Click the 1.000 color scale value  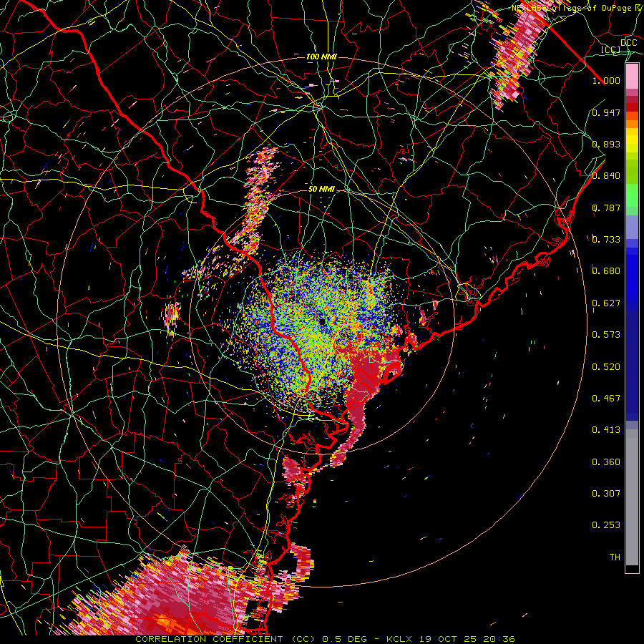(606, 80)
